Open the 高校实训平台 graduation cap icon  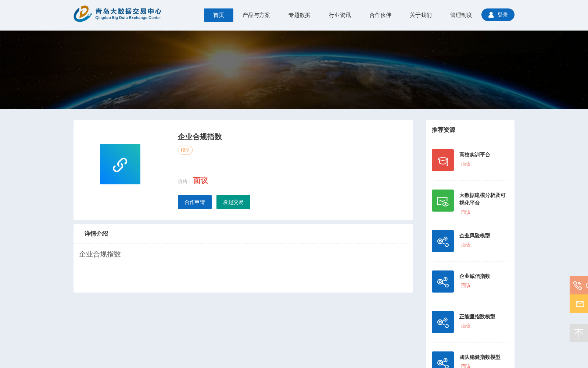pyautogui.click(x=443, y=160)
